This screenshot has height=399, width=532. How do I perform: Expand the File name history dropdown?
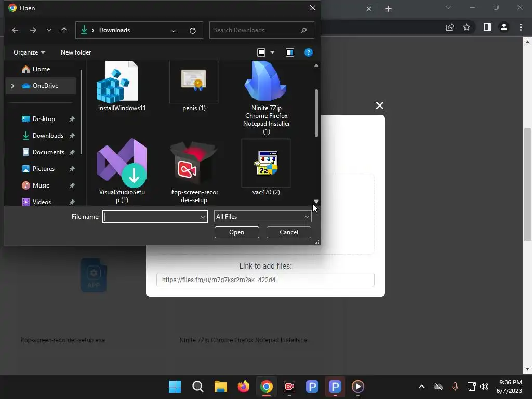pos(203,217)
